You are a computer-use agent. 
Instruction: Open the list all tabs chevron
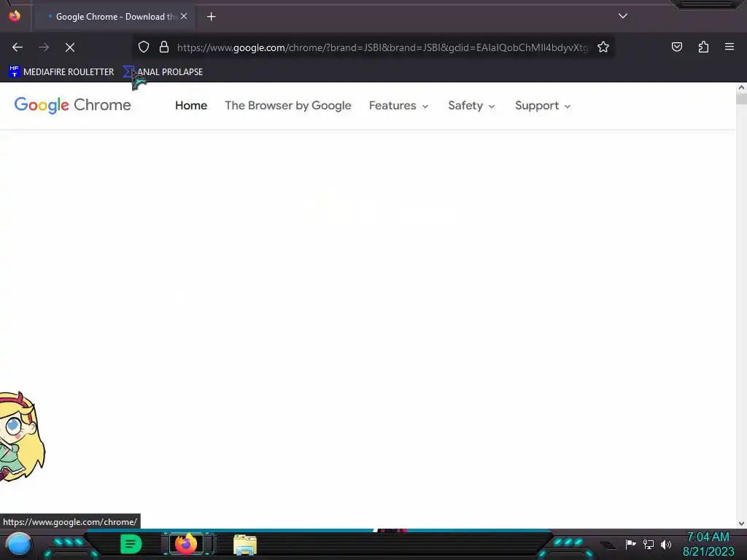623,16
